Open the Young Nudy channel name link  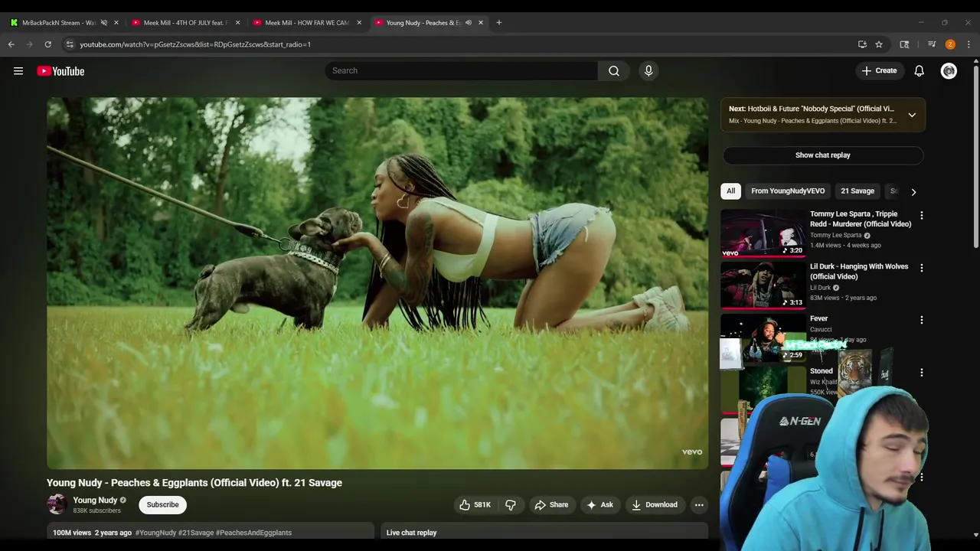coord(95,500)
